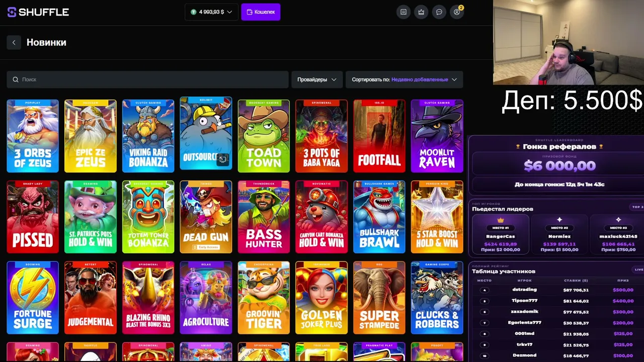Open 3 Pots of Baba Yaga
Viewport: 644px width, 362px height.
[321, 136]
